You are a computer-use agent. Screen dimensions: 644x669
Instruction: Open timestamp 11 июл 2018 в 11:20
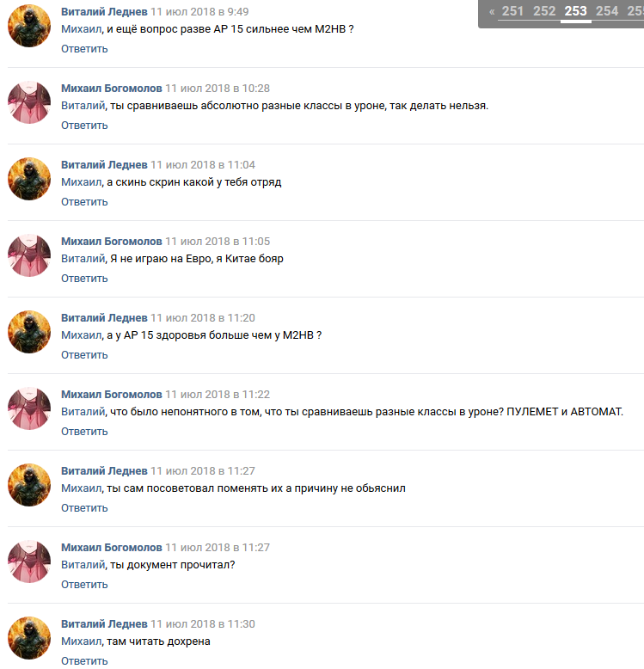pyautogui.click(x=203, y=318)
